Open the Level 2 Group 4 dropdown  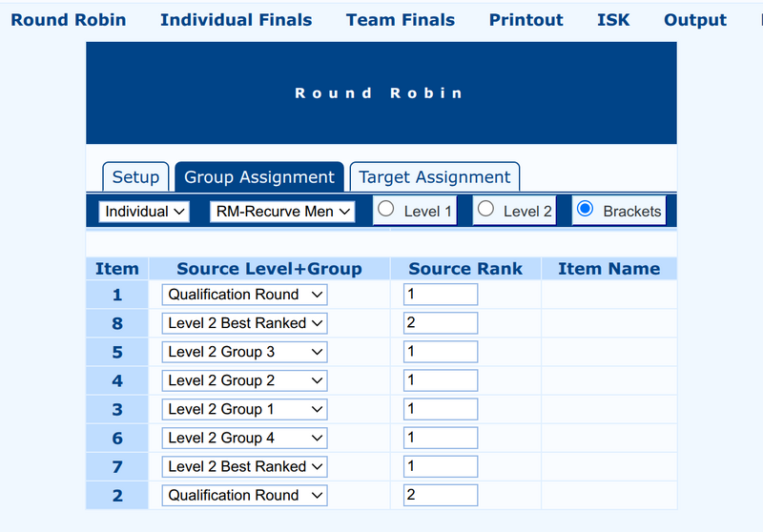(244, 439)
